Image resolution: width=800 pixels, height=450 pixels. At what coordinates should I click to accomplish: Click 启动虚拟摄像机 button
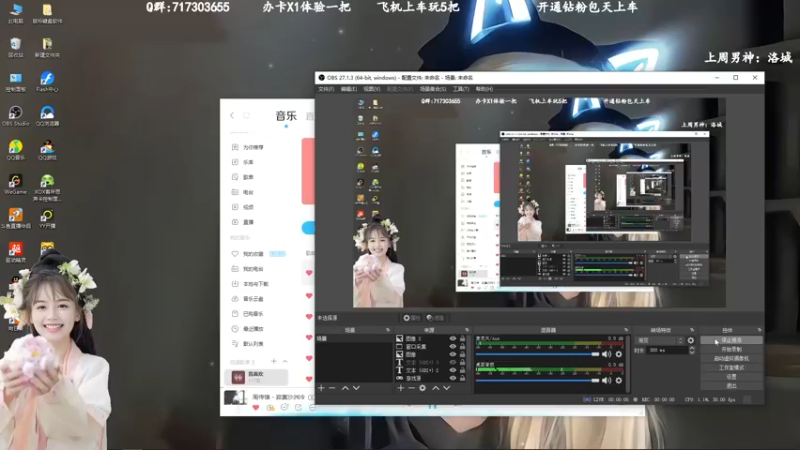[732, 359]
